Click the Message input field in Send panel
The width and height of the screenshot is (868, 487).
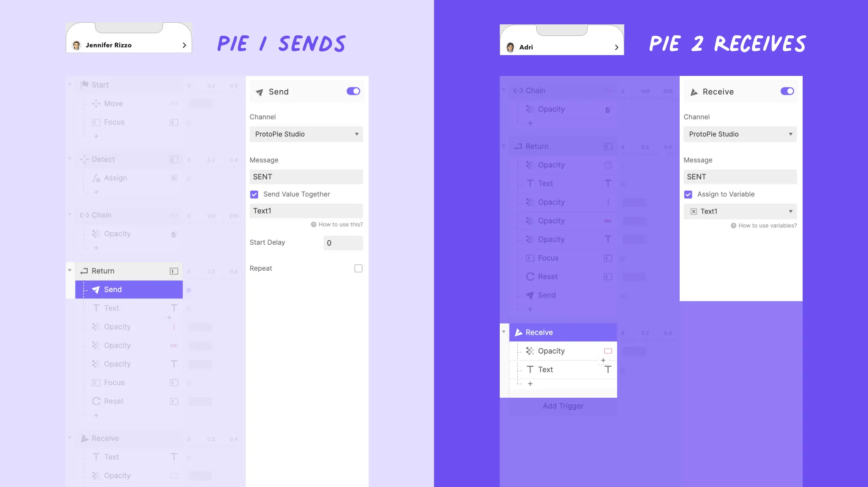[306, 177]
